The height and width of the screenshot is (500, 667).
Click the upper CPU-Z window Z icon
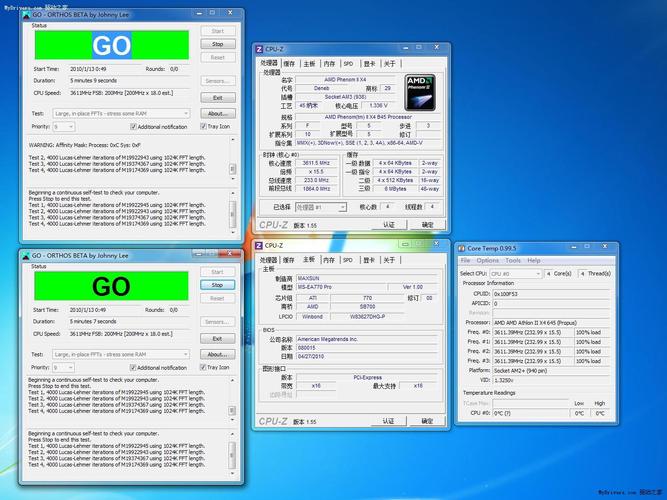click(259, 49)
